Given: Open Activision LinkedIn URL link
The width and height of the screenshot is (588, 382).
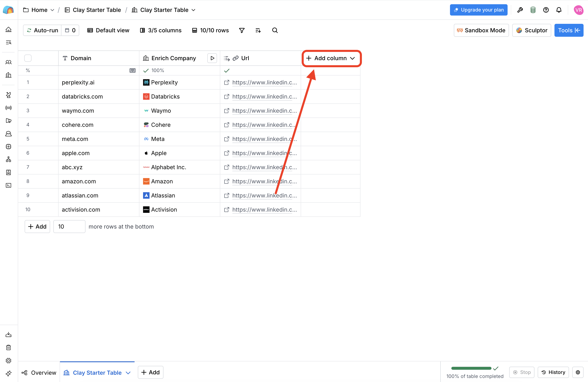Looking at the screenshot, I should click(265, 210).
